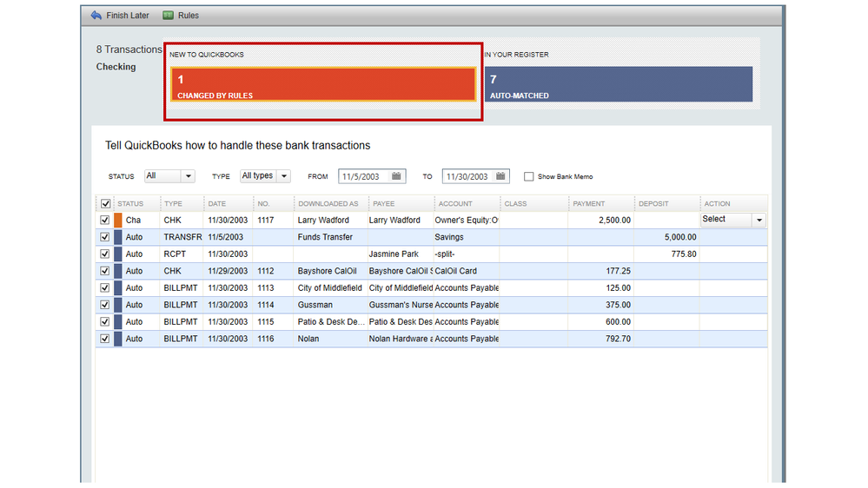This screenshot has width=868, height=488.
Task: Uncheck the City of Middlefield checkbox
Action: (104, 287)
